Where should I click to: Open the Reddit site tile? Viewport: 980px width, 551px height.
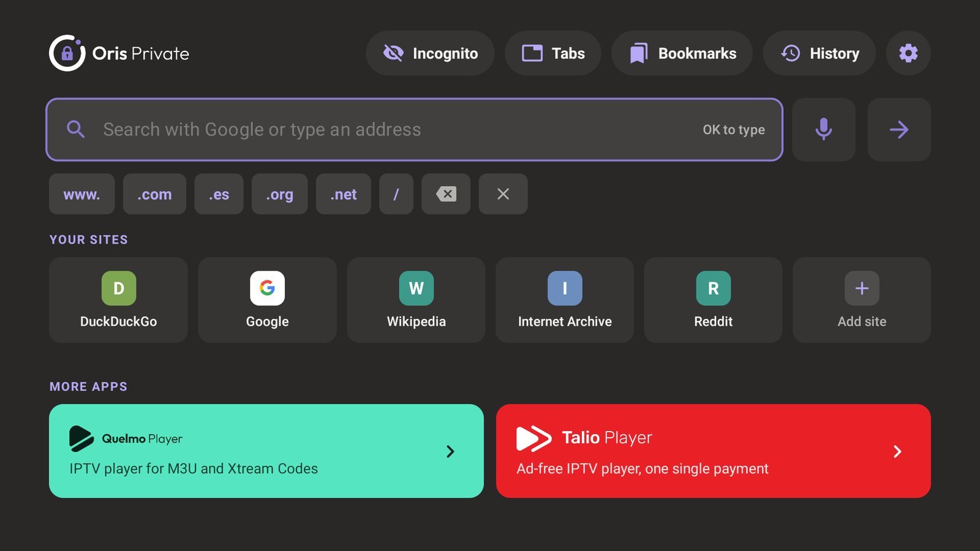point(713,300)
